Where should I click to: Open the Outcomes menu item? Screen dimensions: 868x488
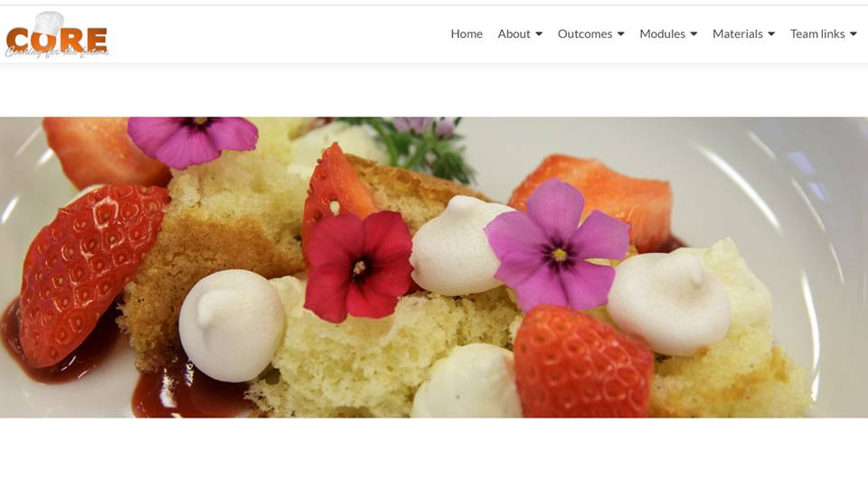coord(585,33)
